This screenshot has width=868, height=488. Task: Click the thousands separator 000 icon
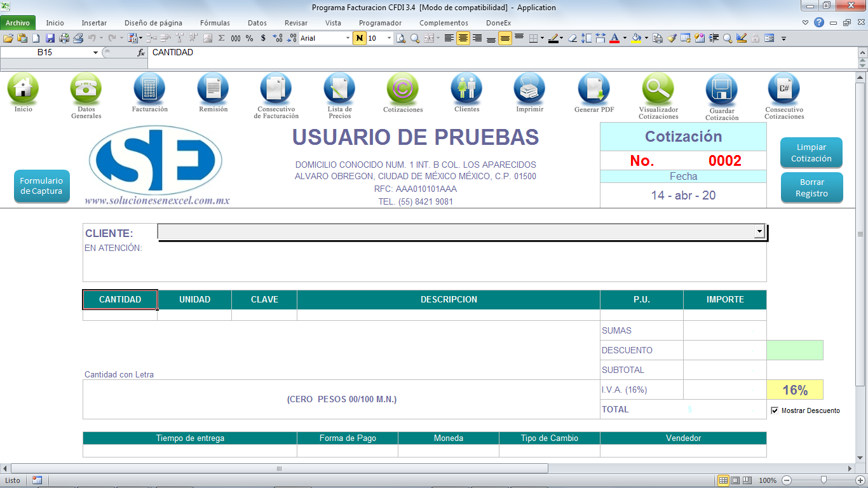(x=236, y=38)
